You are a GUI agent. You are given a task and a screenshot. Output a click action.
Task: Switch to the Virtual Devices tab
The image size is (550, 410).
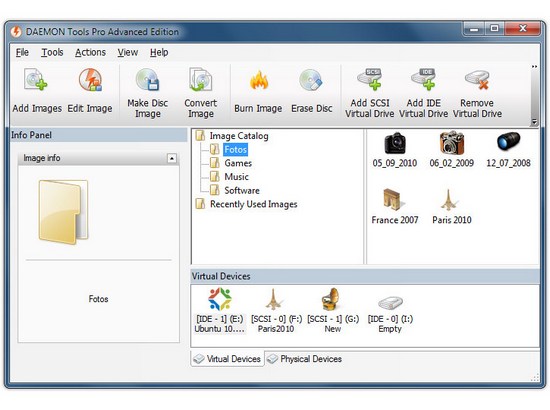tap(227, 359)
